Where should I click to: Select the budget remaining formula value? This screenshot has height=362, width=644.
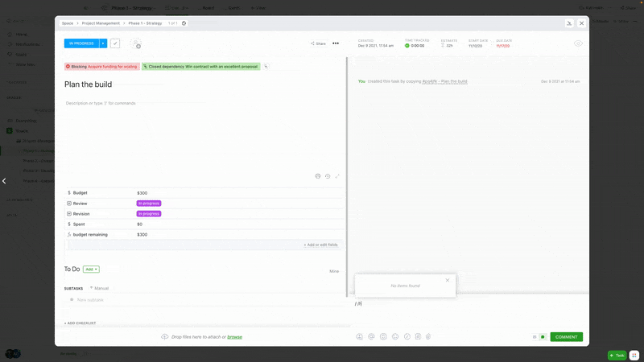pos(142,235)
